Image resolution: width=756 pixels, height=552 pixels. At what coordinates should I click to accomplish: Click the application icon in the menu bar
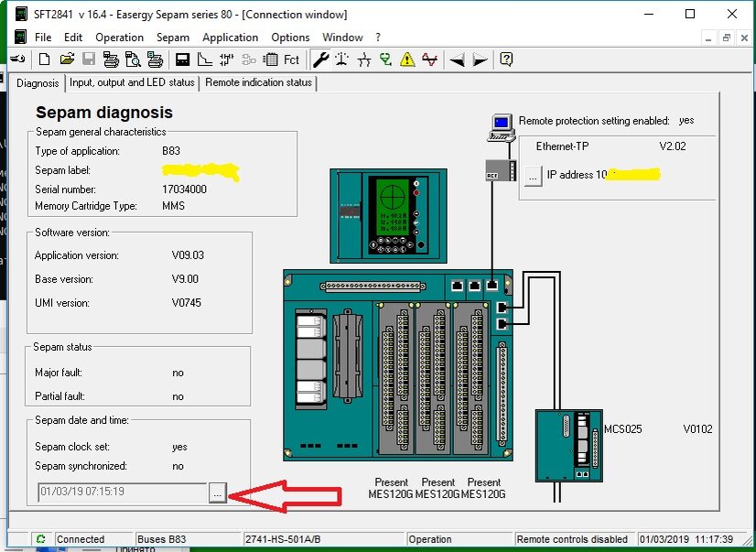pos(20,38)
